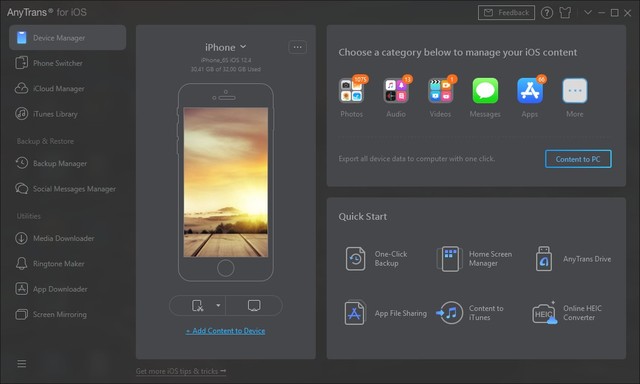Click the skin shirt icon in title bar
Image resolution: width=640 pixels, height=384 pixels.
click(565, 13)
